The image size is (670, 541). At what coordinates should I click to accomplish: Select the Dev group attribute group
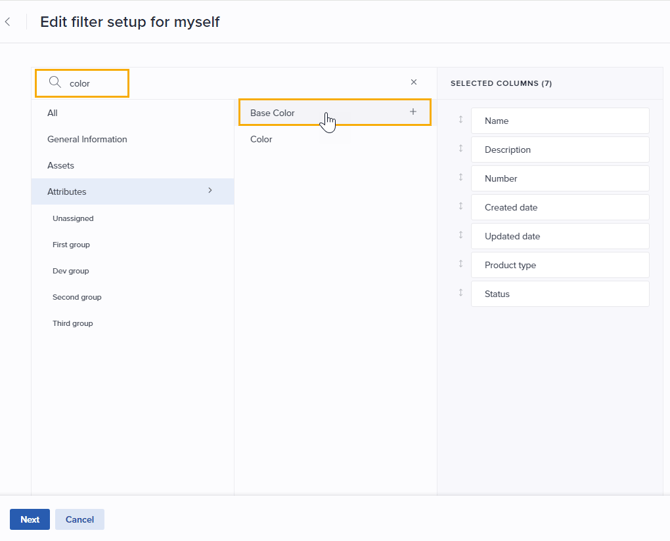[71, 271]
